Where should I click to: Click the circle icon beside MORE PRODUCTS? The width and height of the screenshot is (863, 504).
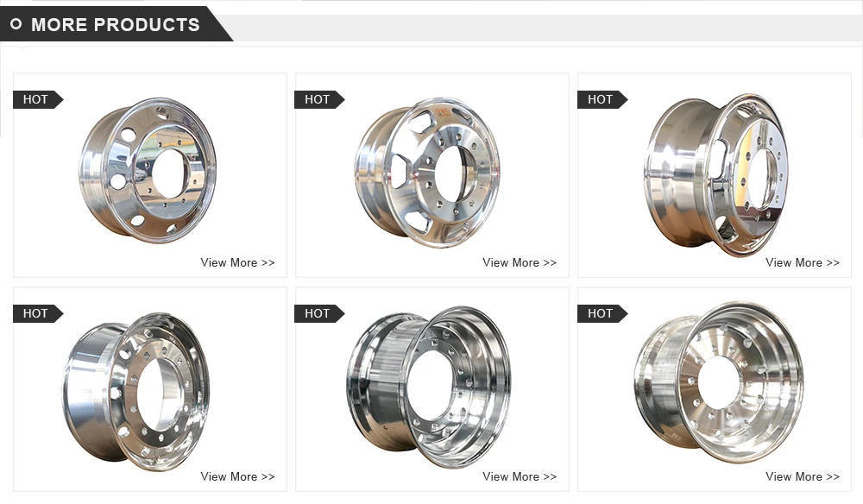coord(16,24)
